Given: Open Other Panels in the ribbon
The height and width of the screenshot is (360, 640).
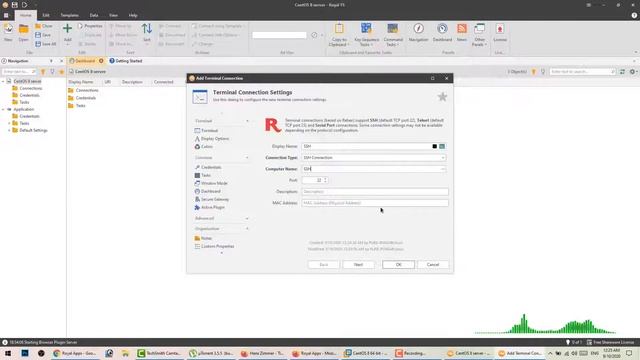Looking at the screenshot, I should (480, 34).
